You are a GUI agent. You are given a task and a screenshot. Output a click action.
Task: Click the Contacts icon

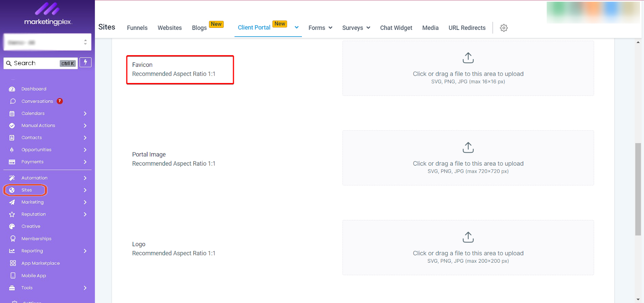12,138
